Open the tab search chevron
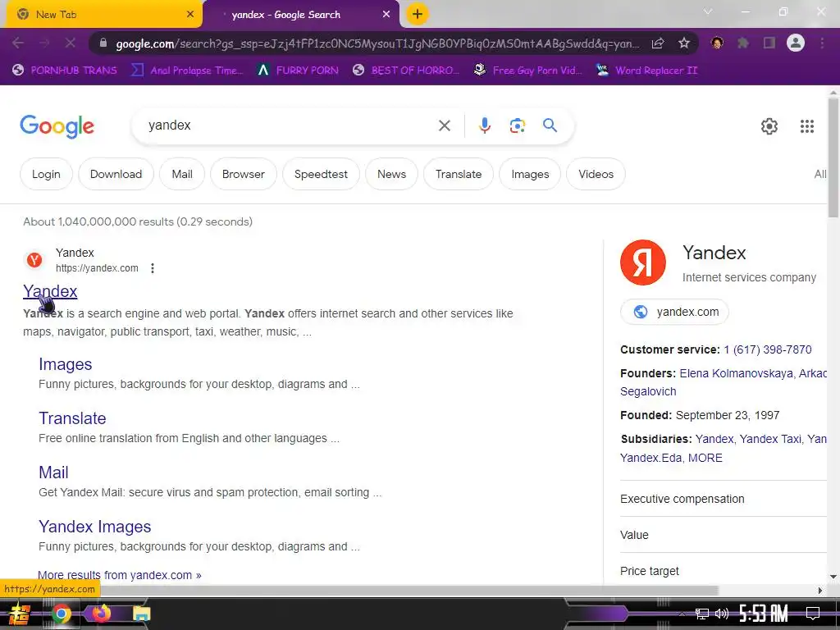This screenshot has width=840, height=630. click(x=708, y=11)
